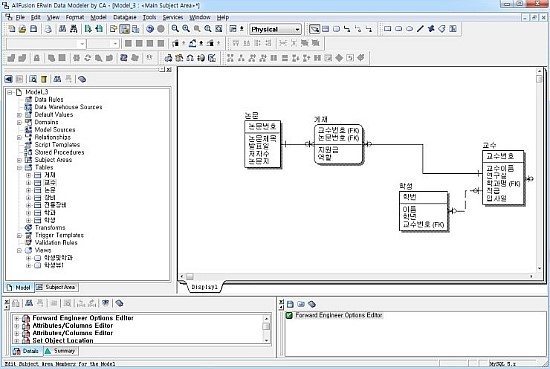Select the Display1 diagram tab
This screenshot has height=369, width=550.
coord(204,287)
